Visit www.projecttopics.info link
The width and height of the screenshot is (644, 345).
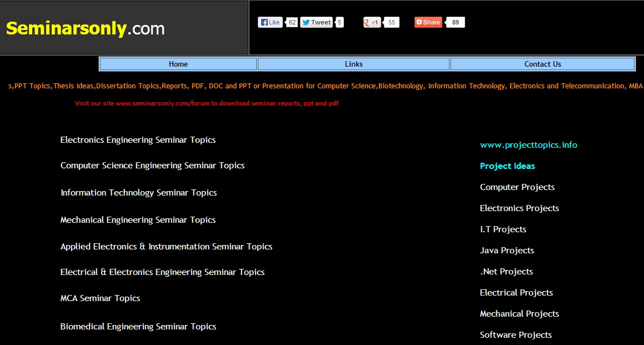click(528, 145)
